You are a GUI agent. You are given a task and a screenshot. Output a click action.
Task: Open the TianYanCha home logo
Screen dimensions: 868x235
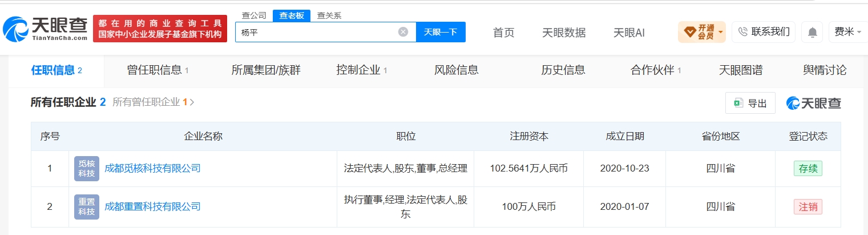45,28
